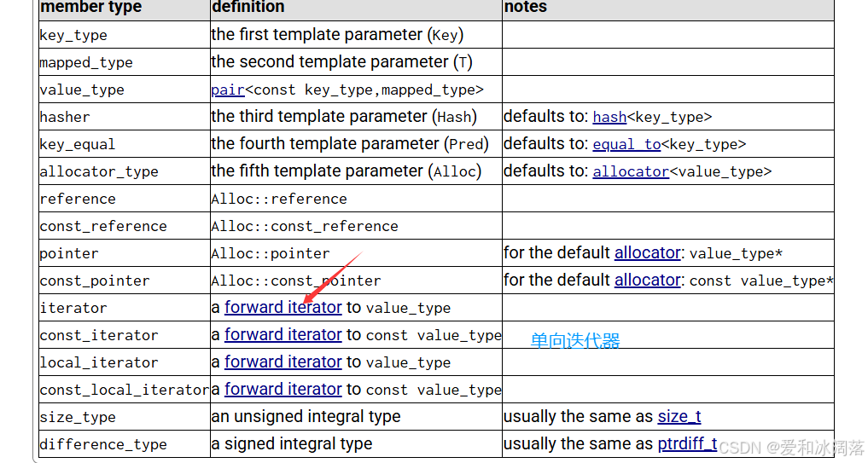The image size is (868, 463).
Task: Click the member type column header
Action: (90, 7)
